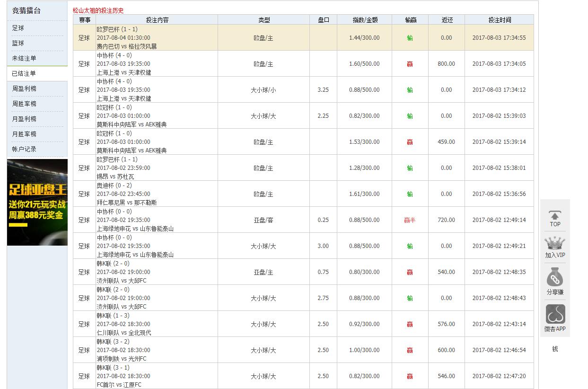The height and width of the screenshot is (389, 588).
Task: Click the 类型 column header
Action: tap(264, 20)
